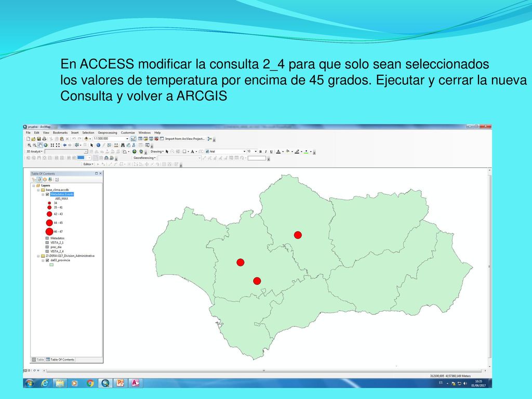The width and height of the screenshot is (532, 399).
Task: Switch to List By Source view
Action: pyautogui.click(x=39, y=179)
